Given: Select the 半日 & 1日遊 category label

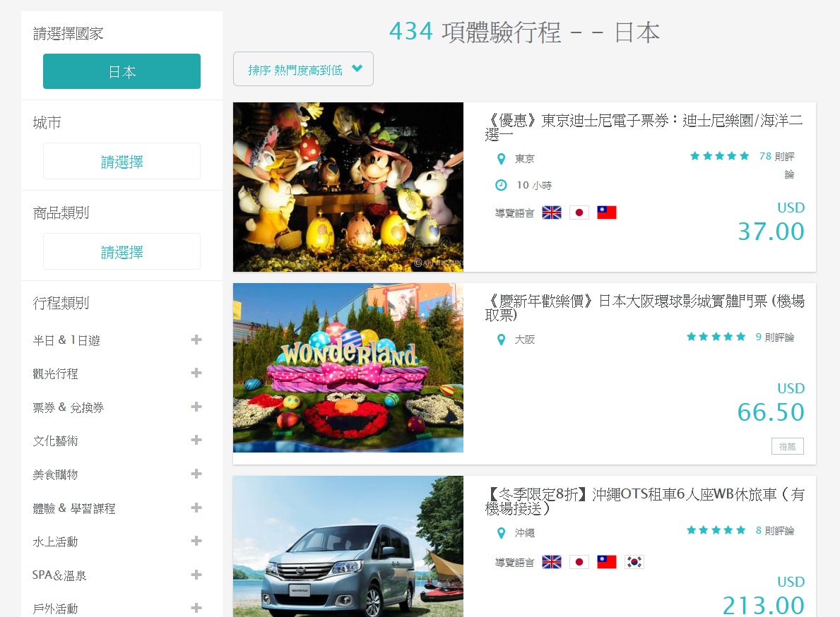Looking at the screenshot, I should [66, 340].
